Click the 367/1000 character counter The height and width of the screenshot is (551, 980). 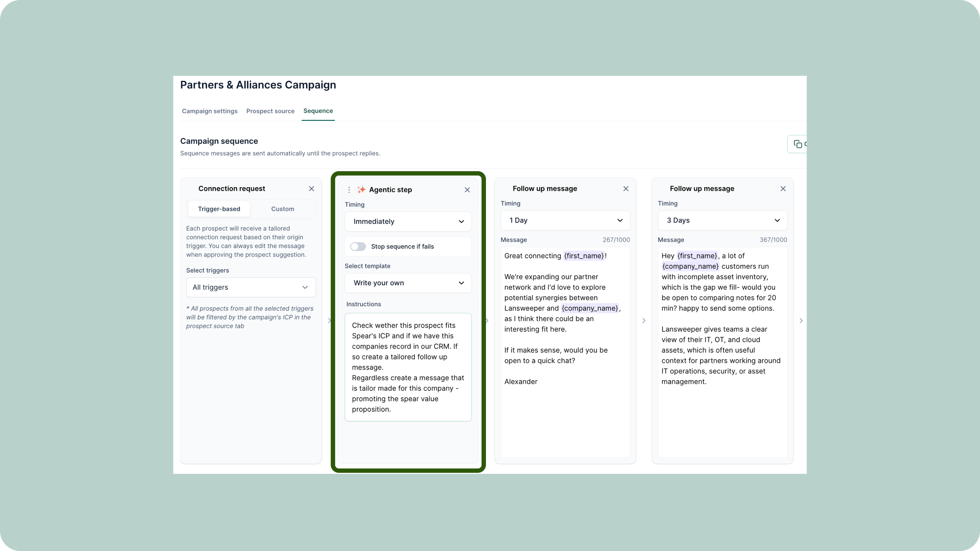[x=773, y=240]
